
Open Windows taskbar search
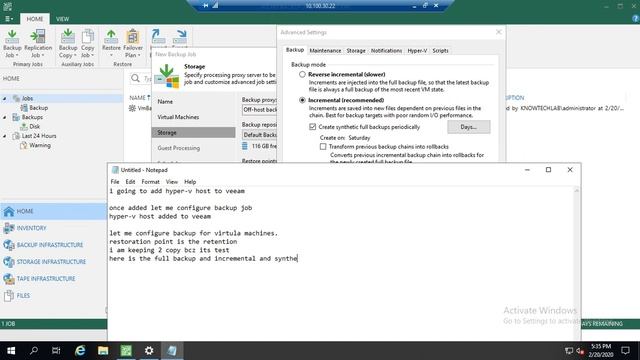click(x=34, y=351)
